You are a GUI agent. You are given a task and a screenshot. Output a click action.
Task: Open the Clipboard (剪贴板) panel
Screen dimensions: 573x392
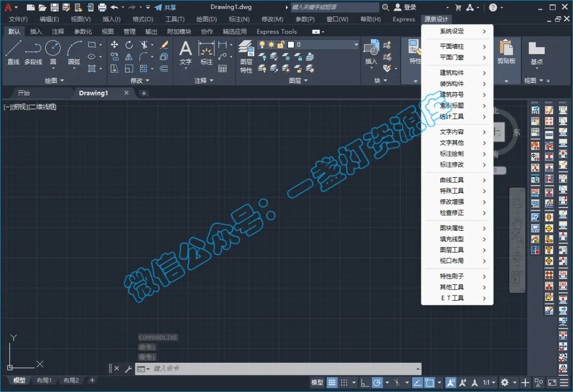(507, 53)
